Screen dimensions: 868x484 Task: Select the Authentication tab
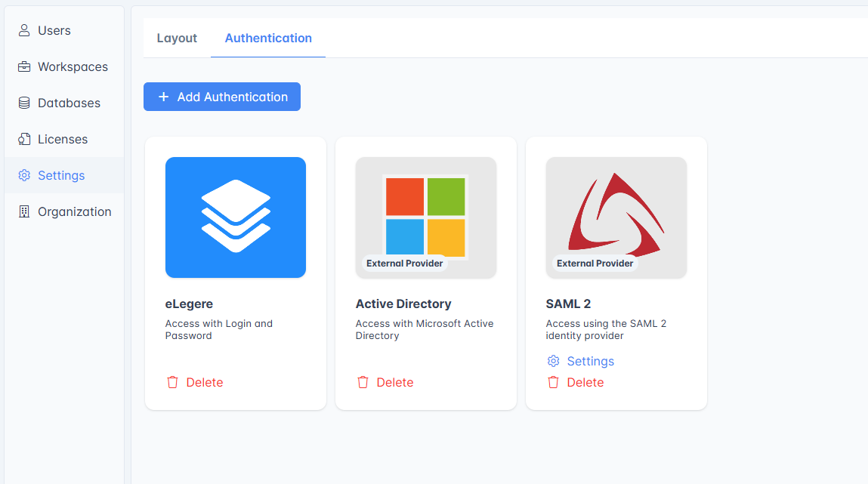tap(268, 39)
